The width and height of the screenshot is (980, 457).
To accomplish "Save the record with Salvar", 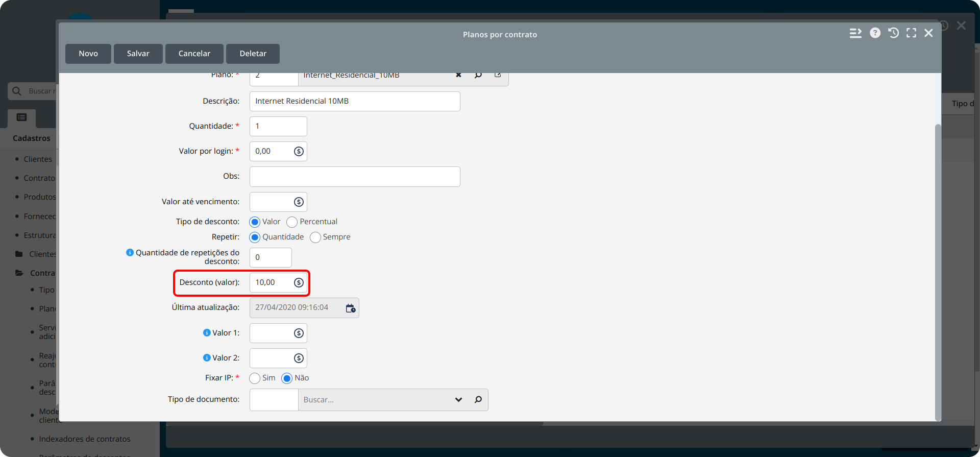I will tap(138, 54).
